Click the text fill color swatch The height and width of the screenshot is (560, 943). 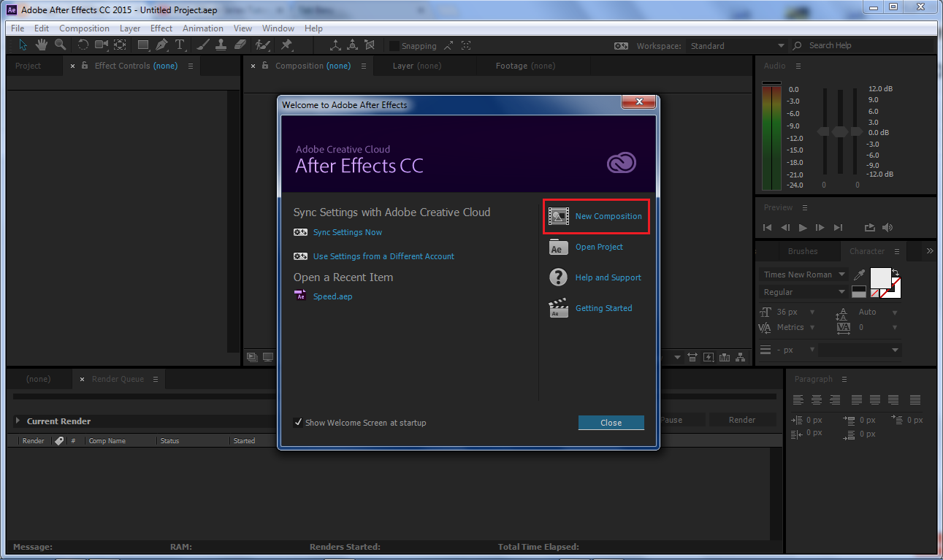click(881, 277)
